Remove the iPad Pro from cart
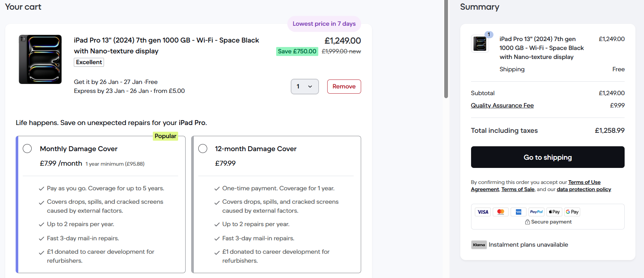Image resolution: width=644 pixels, height=278 pixels. 344,87
